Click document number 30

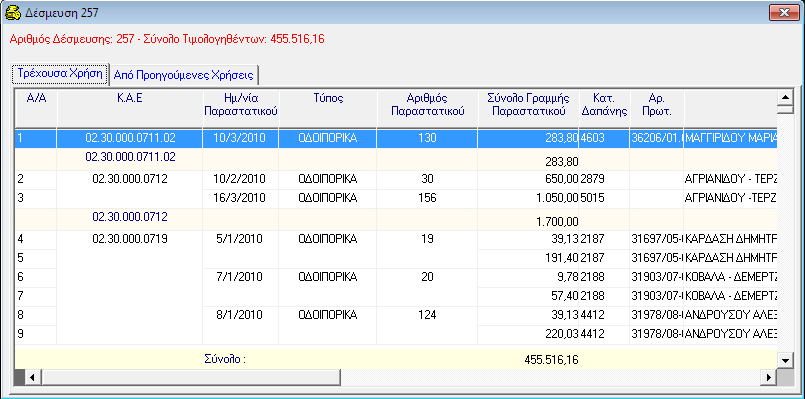coord(428,179)
